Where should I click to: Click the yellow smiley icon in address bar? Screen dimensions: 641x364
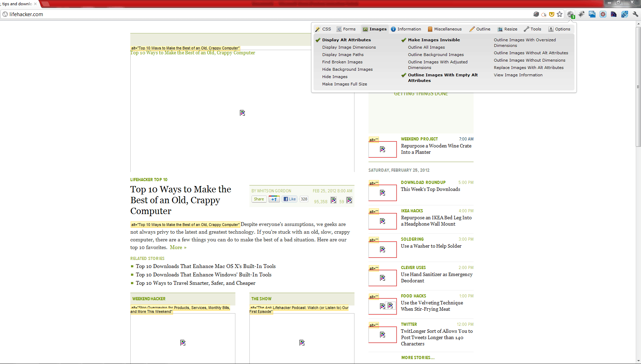552,14
